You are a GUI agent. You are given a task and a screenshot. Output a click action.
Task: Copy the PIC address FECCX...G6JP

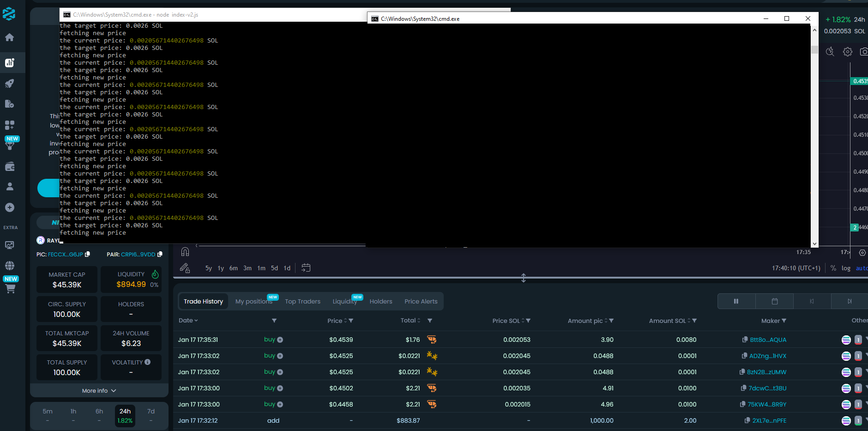point(88,254)
